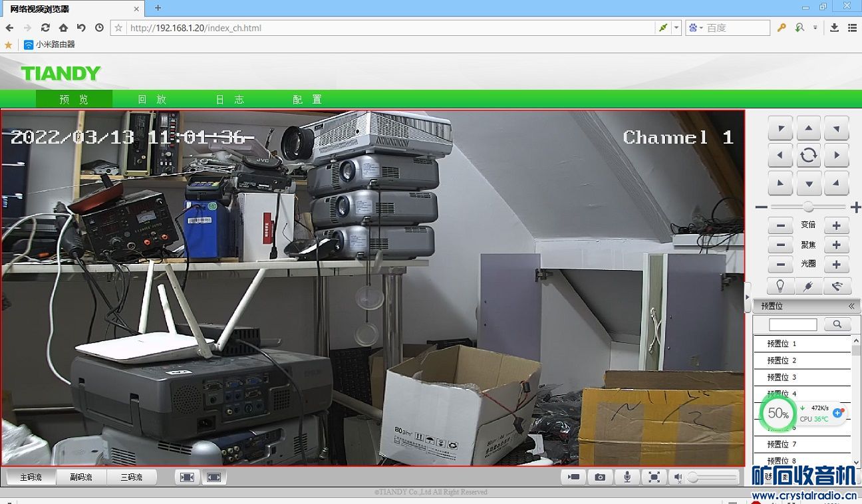Open a new browser tab
This screenshot has width=862, height=504.
pyautogui.click(x=158, y=8)
